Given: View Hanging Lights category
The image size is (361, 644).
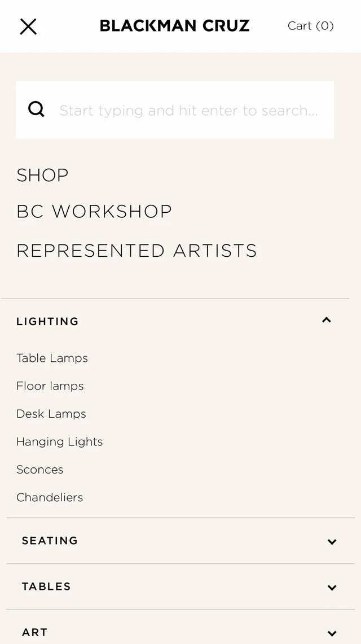Looking at the screenshot, I should [59, 442].
